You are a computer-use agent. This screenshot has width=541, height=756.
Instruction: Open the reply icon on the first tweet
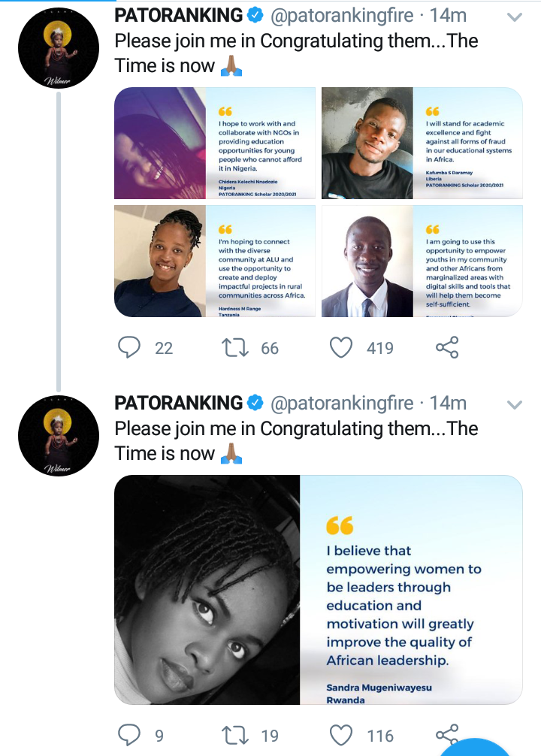point(129,347)
